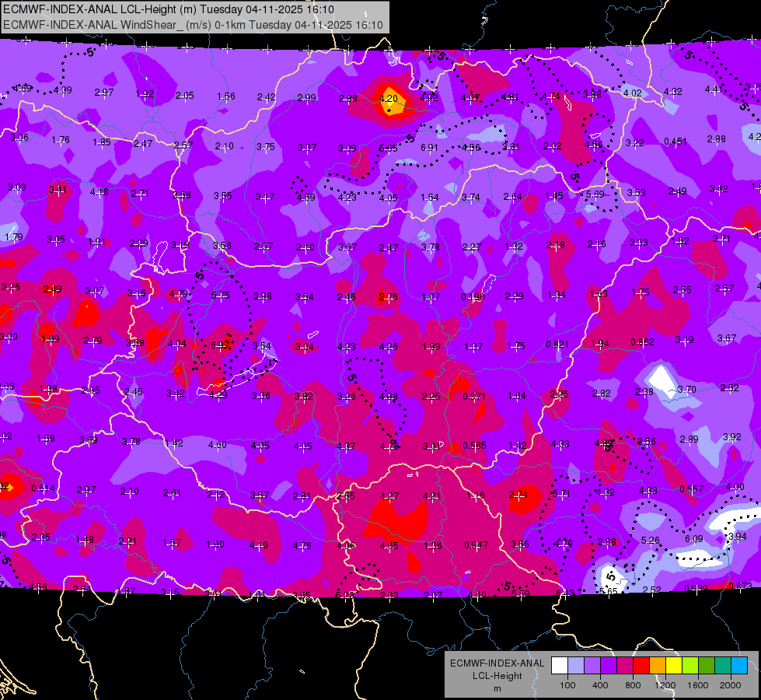
Task: Click the wind shear value 0.821
Action: (x=557, y=344)
